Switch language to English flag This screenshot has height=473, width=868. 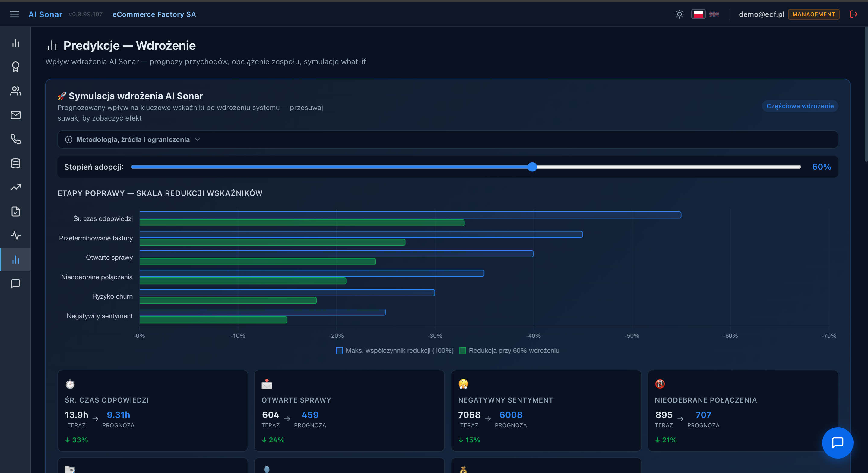point(714,14)
